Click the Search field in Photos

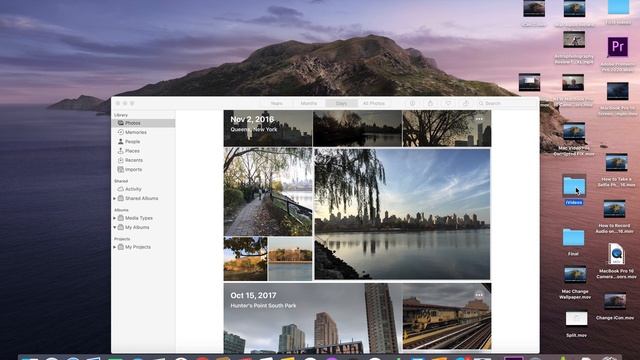[x=506, y=103]
